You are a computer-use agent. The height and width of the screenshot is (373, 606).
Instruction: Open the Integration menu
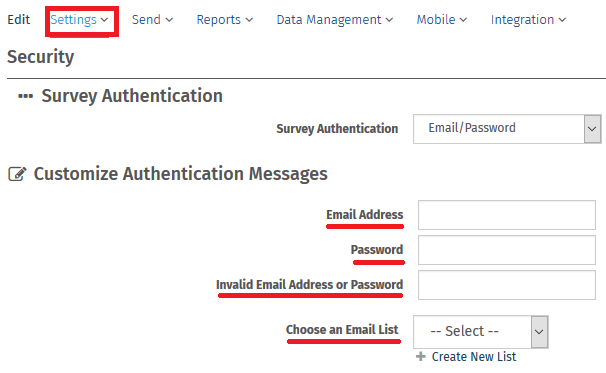[528, 20]
